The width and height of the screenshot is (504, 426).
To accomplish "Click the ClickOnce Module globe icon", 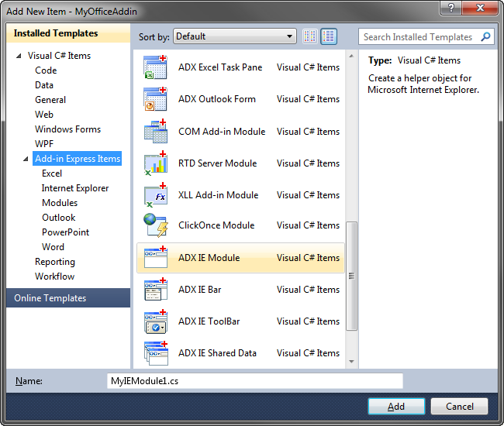I will [x=156, y=225].
